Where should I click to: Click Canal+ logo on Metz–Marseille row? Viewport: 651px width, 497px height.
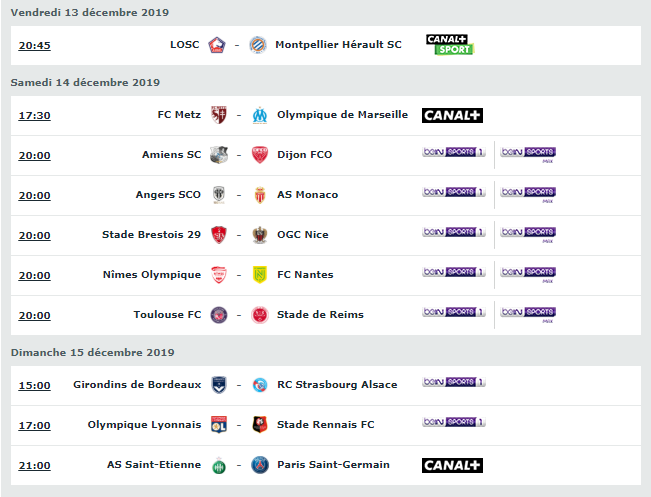coord(452,115)
